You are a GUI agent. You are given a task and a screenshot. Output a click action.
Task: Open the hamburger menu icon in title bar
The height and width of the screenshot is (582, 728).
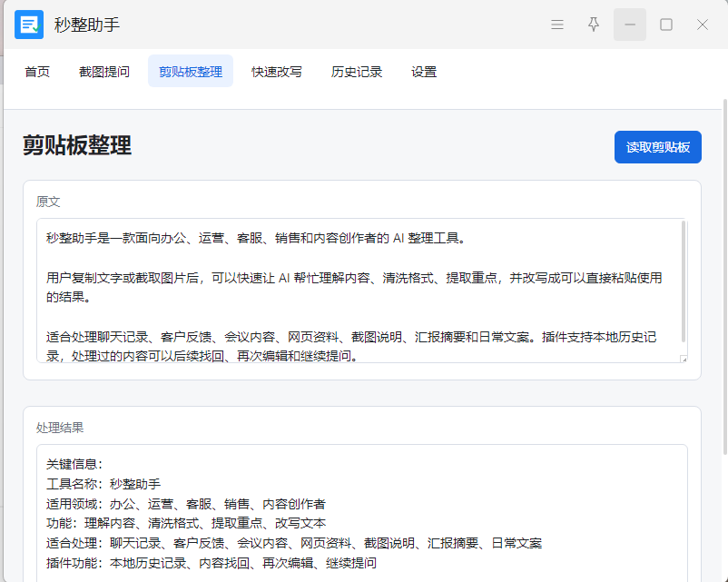(557, 25)
